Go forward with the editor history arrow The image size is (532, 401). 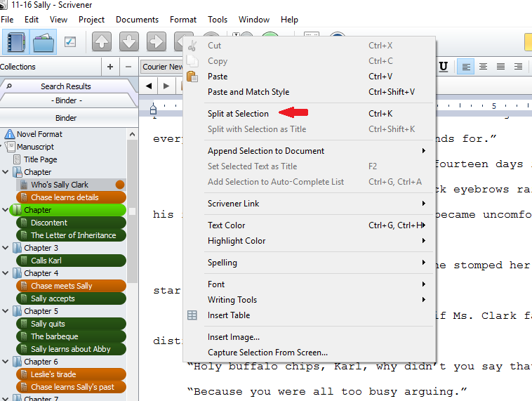(x=166, y=86)
